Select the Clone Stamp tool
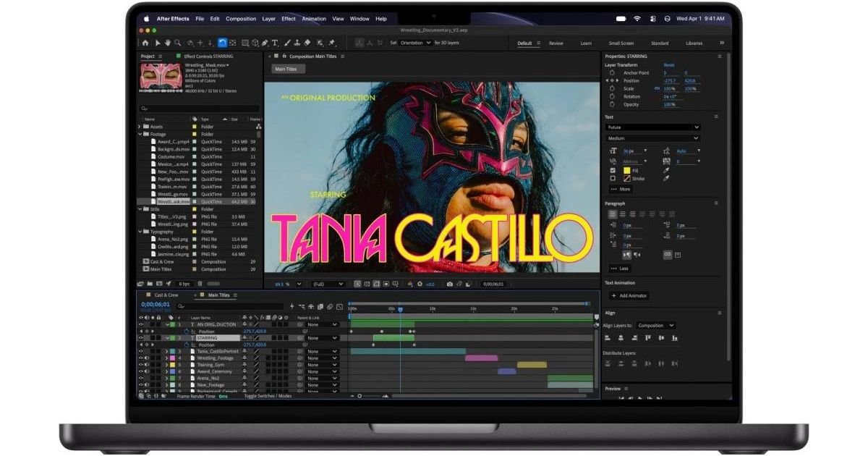This screenshot has height=456, width=868. pyautogui.click(x=297, y=43)
